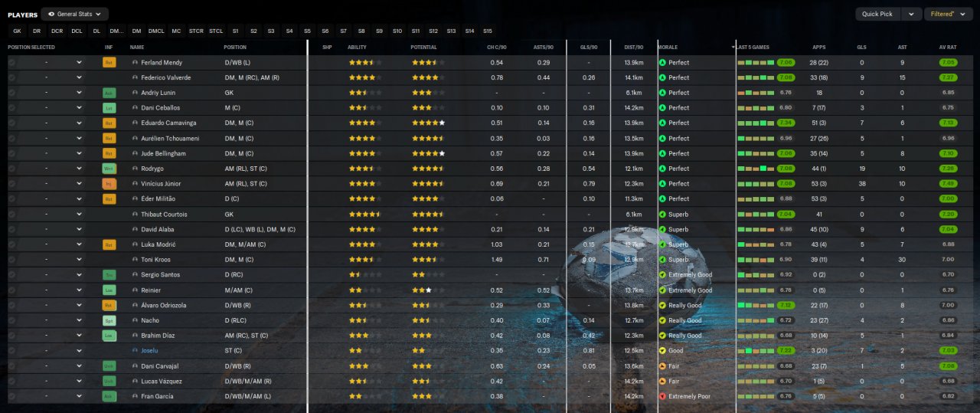Click the Rst status icon for Ferland Mendy

[x=109, y=62]
